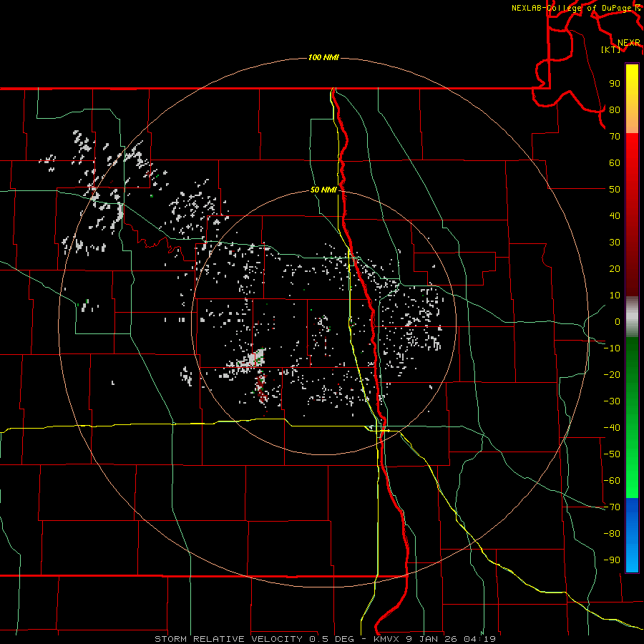The image size is (644, 644).
Task: Click the STORM RELATIVE VELOCITY caption text
Action: (229, 639)
